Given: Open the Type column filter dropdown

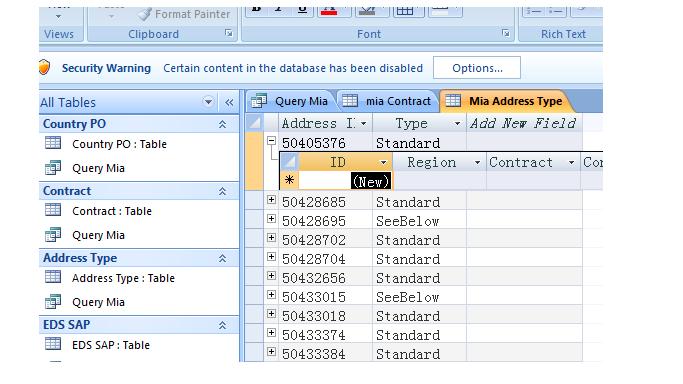Looking at the screenshot, I should click(457, 124).
